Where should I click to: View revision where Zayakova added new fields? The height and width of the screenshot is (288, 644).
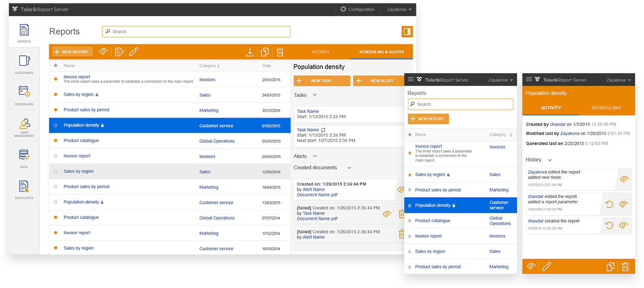[x=624, y=179]
